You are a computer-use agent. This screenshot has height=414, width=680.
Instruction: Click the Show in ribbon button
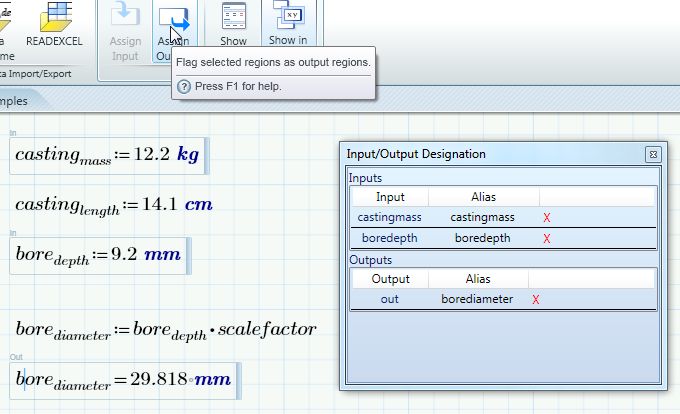[x=288, y=23]
